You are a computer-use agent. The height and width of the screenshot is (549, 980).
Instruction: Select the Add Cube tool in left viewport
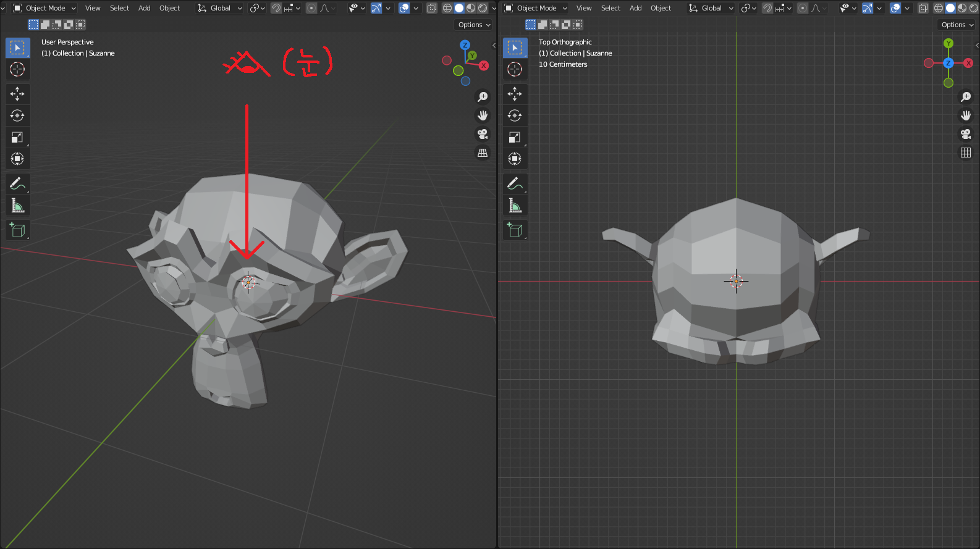tap(17, 230)
